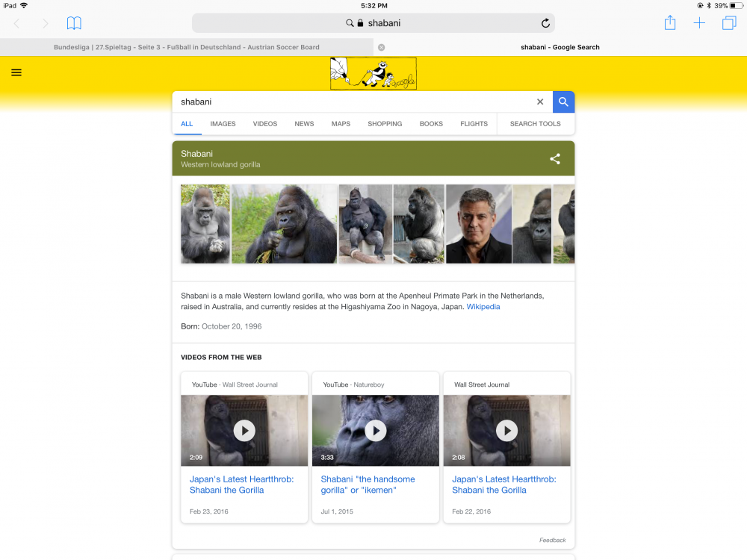This screenshot has width=747, height=560.
Task: Open Shabani "the handsome gorilla" link
Action: point(368,485)
